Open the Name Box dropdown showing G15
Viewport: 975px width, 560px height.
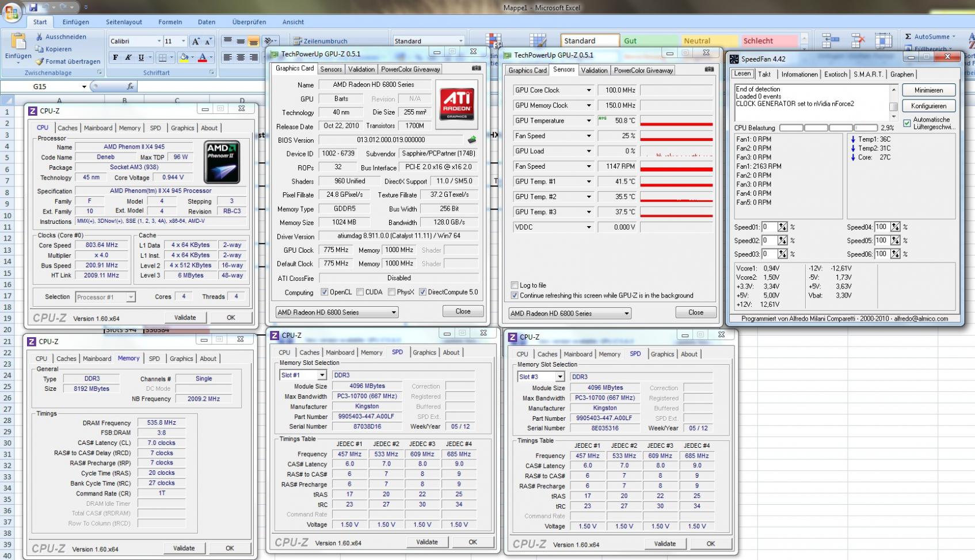point(84,87)
